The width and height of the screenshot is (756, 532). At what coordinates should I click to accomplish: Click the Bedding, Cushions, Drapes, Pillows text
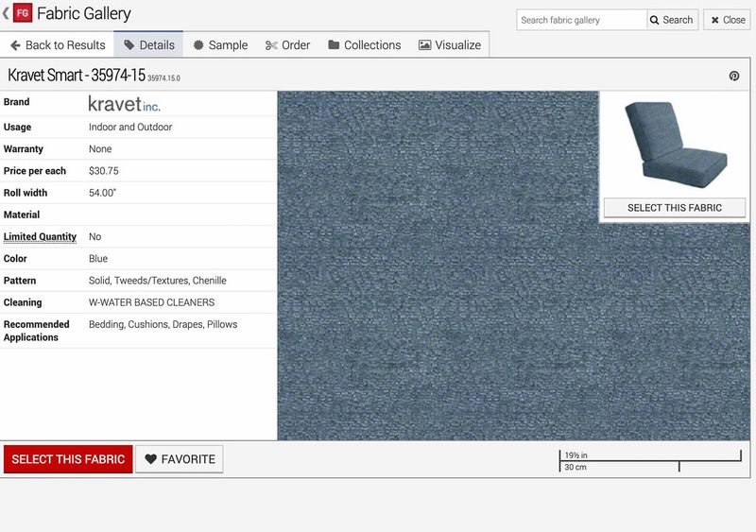coord(163,324)
